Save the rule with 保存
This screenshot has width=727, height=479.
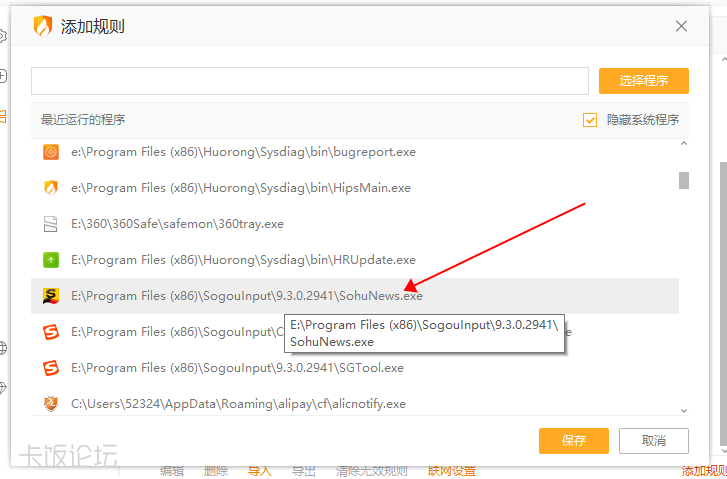click(x=574, y=441)
